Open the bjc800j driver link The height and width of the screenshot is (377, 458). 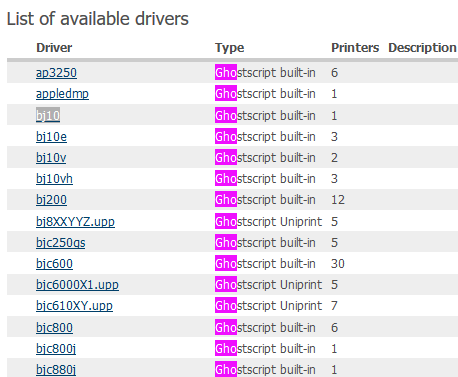tap(56, 349)
